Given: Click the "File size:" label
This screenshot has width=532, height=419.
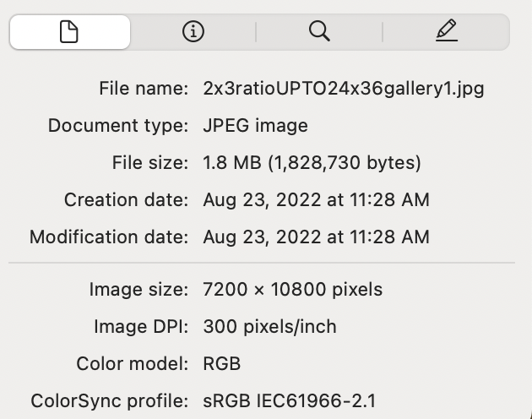Looking at the screenshot, I should tap(149, 163).
